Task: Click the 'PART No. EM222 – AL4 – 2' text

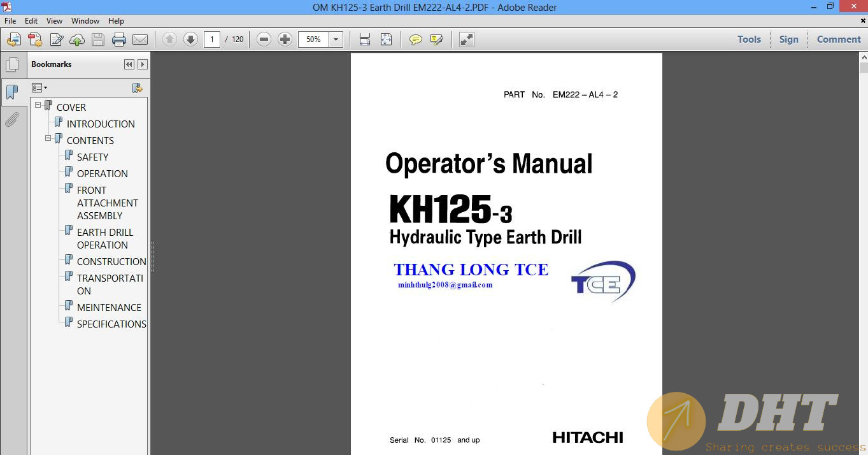Action: [560, 95]
